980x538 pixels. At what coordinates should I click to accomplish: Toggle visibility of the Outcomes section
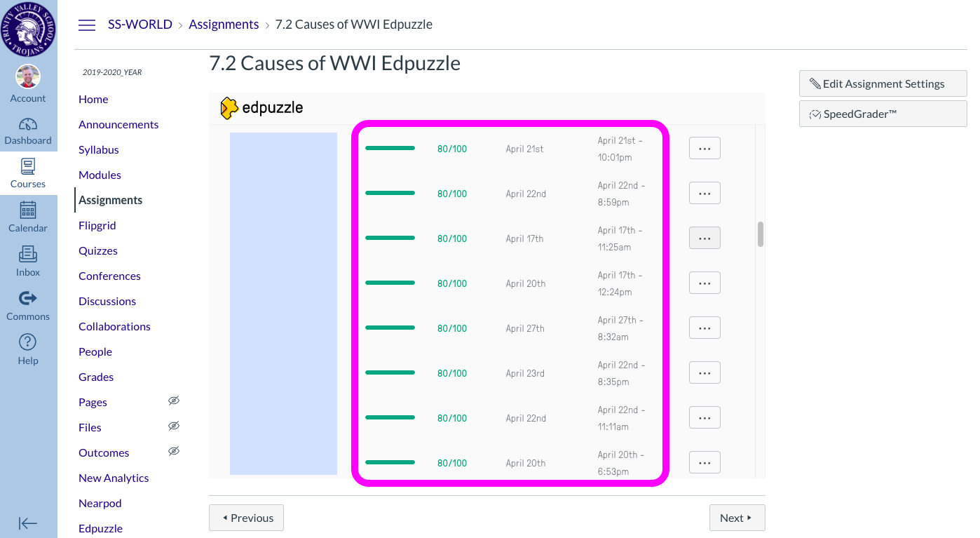(x=173, y=451)
